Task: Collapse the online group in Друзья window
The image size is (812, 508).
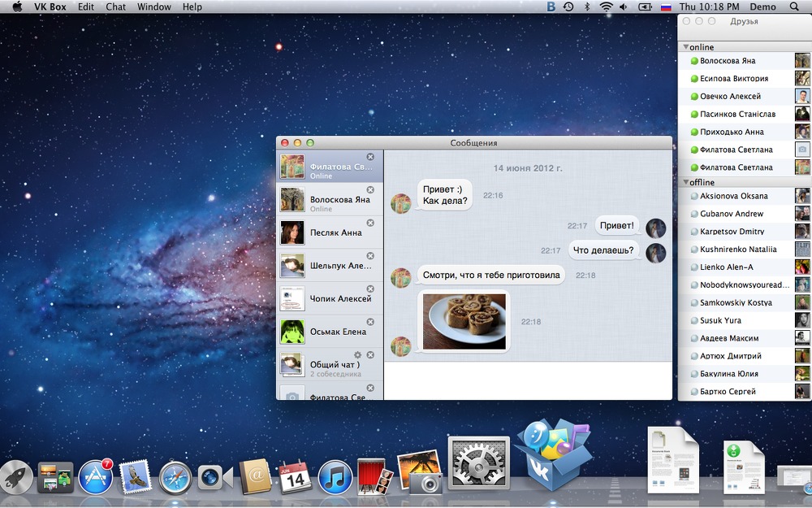Action: click(685, 47)
